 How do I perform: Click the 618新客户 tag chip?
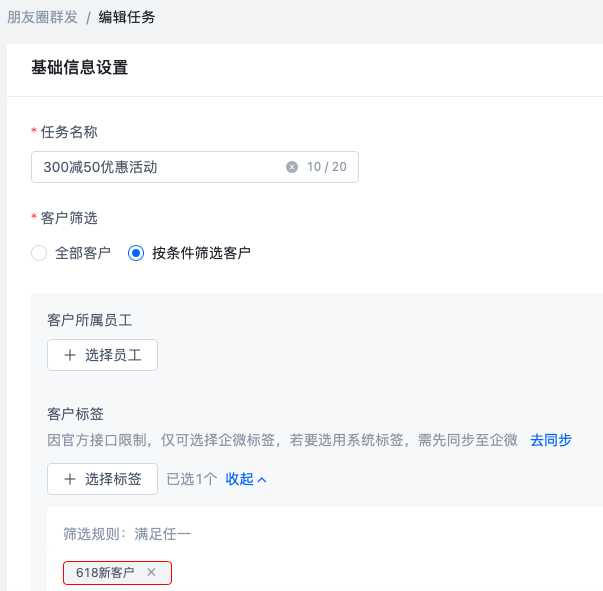point(105,572)
